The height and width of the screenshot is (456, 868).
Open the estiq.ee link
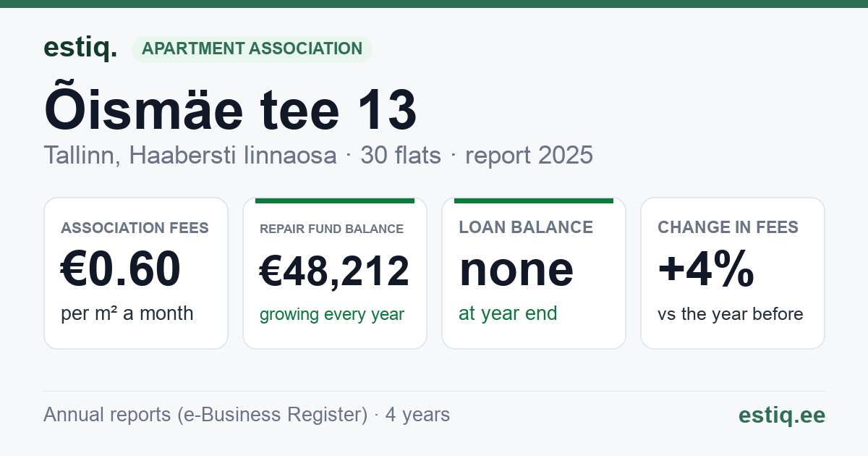click(781, 415)
